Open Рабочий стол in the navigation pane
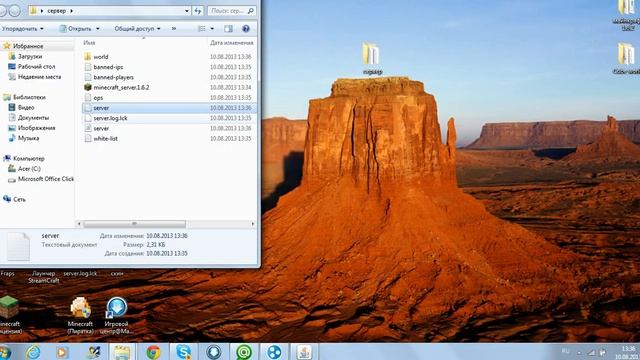 pos(36,67)
